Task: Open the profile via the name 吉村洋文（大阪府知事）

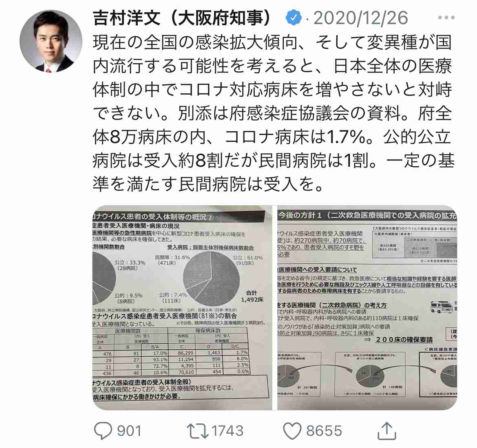Action: 182,18
